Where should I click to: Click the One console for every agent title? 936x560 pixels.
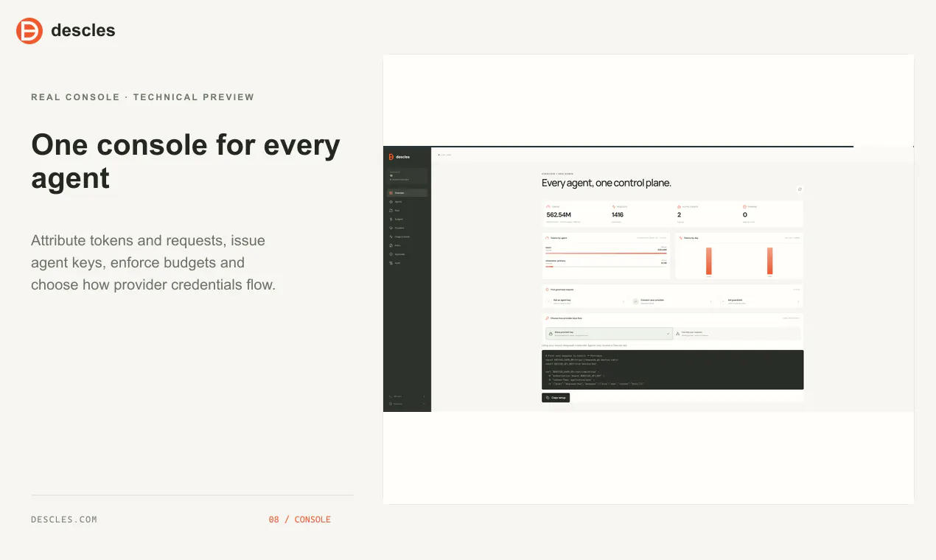[186, 161]
